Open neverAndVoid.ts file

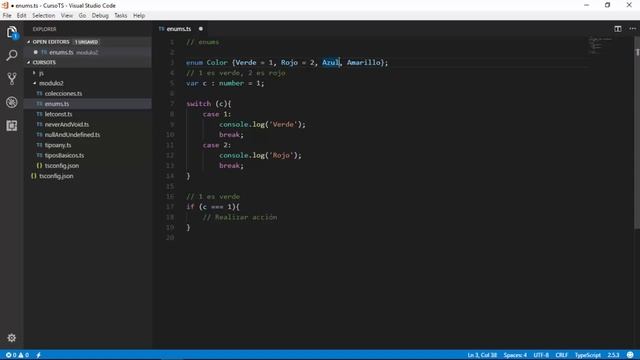pos(67,124)
